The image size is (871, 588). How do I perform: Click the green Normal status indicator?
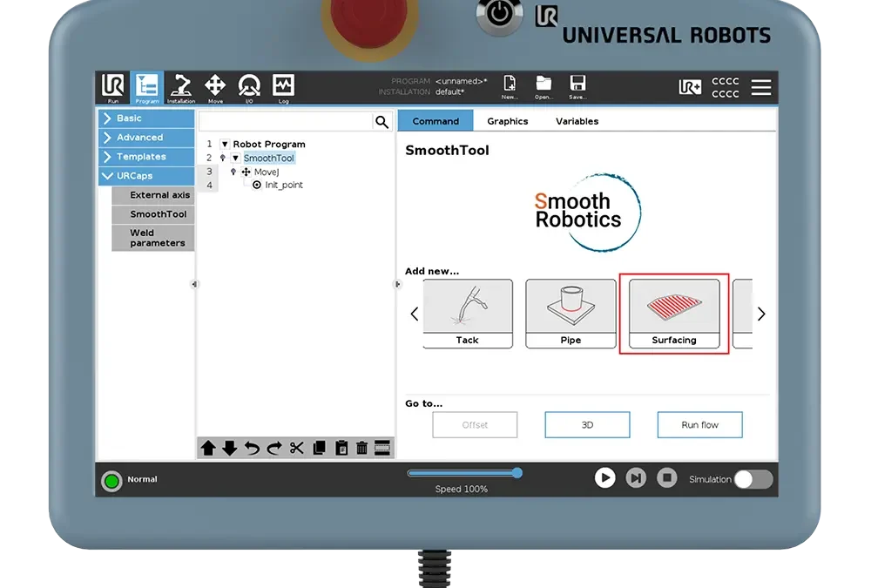111,481
